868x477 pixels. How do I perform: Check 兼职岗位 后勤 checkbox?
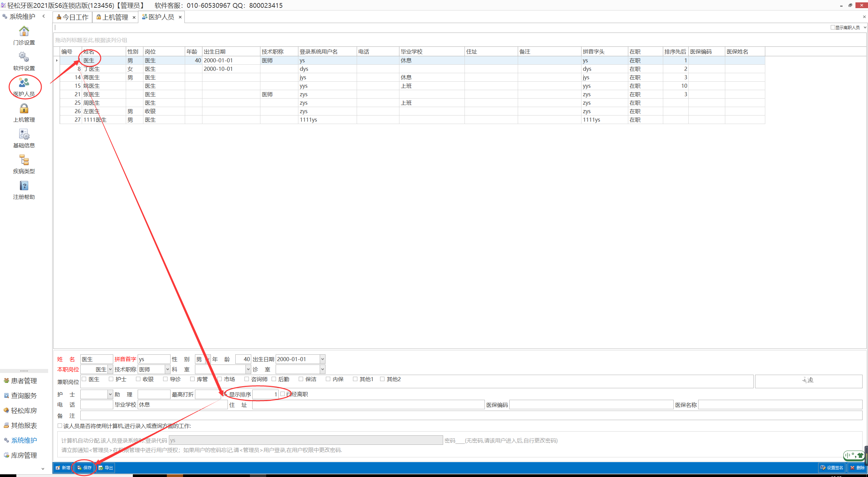tap(274, 379)
